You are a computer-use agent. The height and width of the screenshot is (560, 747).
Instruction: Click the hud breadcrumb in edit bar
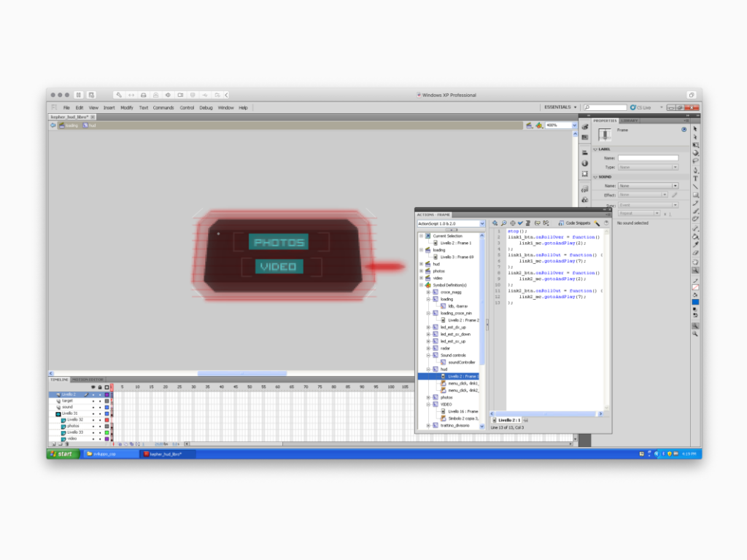click(90, 125)
